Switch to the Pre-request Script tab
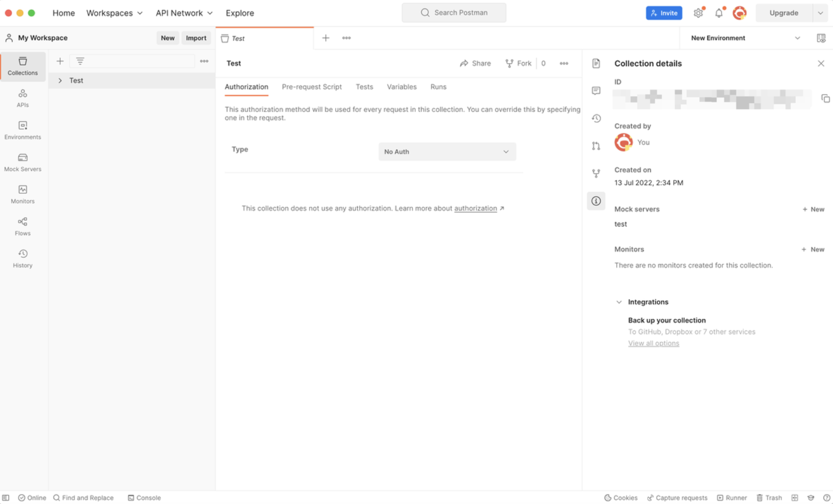Viewport: 833px width, 504px height. pos(312,87)
